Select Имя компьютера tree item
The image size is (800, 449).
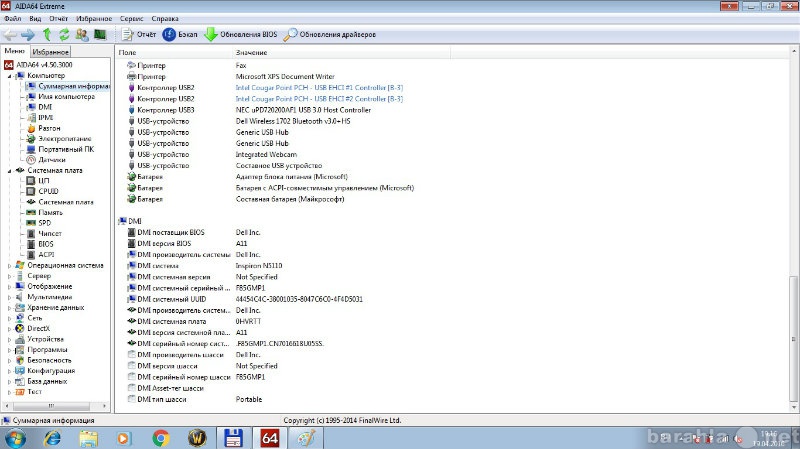point(61,96)
